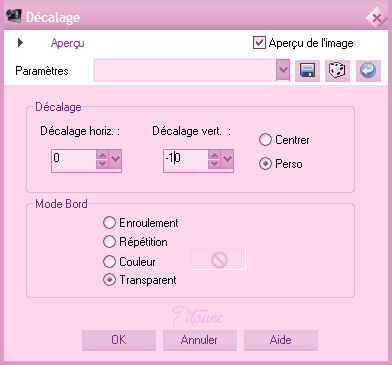
Task: Click the reset to default arrow icon
Action: tap(368, 71)
